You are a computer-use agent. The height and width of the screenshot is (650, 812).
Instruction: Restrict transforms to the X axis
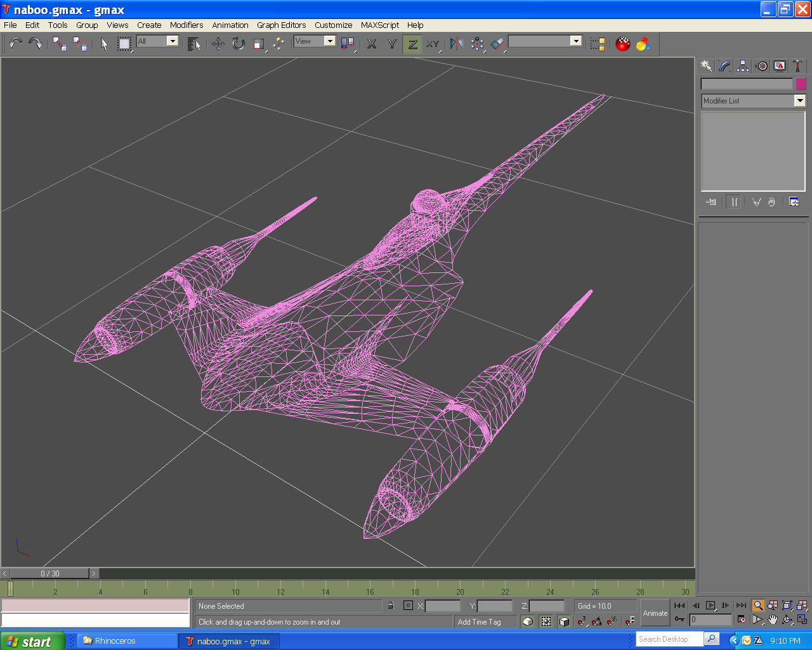[372, 43]
